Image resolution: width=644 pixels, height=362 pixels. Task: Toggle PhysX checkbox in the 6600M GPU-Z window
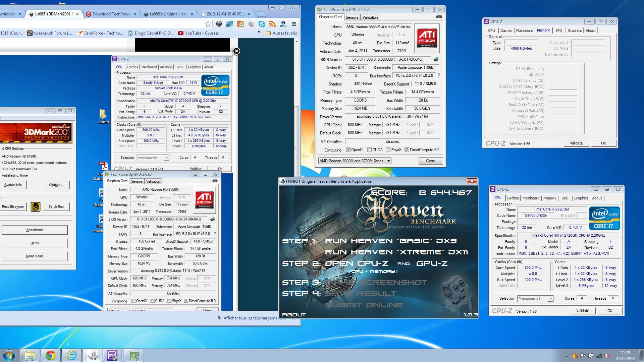388,150
